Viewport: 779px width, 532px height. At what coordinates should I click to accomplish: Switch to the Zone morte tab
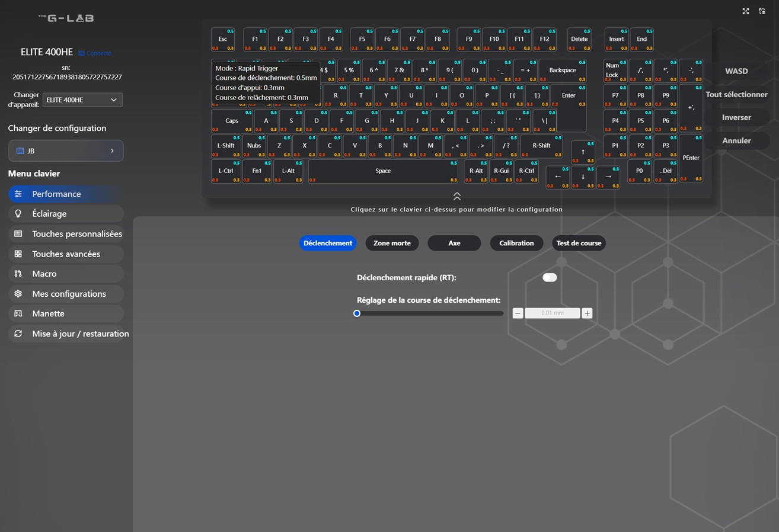click(x=392, y=243)
